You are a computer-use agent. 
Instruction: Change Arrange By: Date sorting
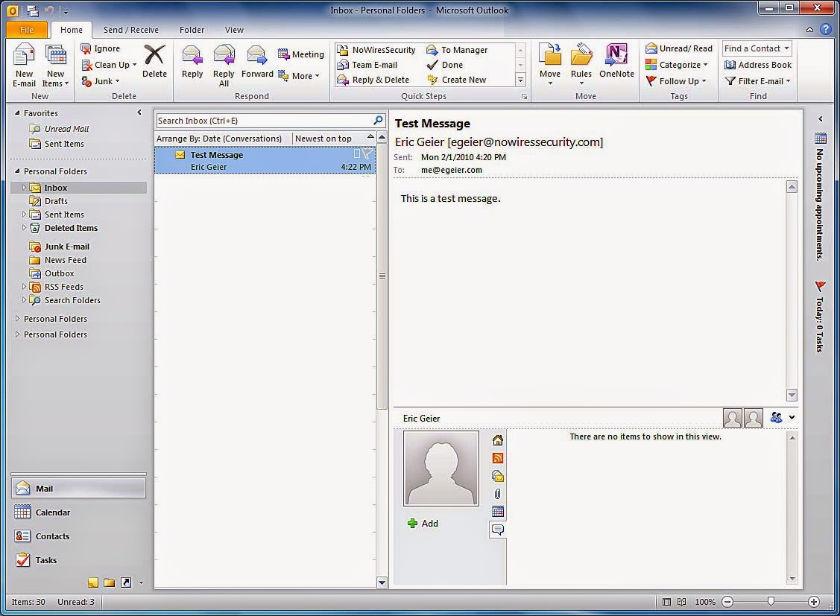click(x=218, y=139)
